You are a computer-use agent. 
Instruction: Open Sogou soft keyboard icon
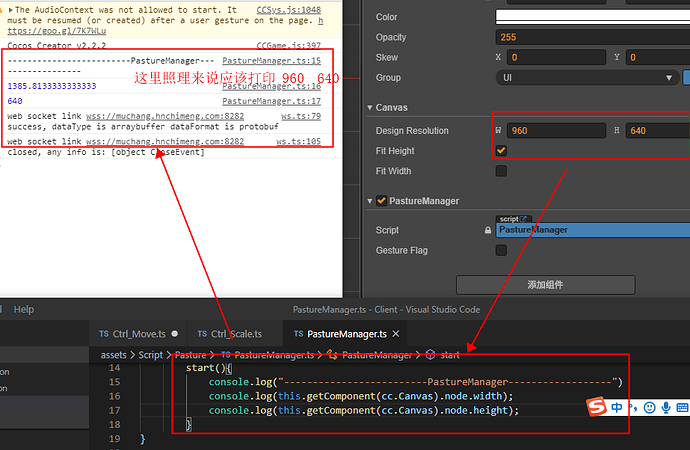(x=682, y=408)
